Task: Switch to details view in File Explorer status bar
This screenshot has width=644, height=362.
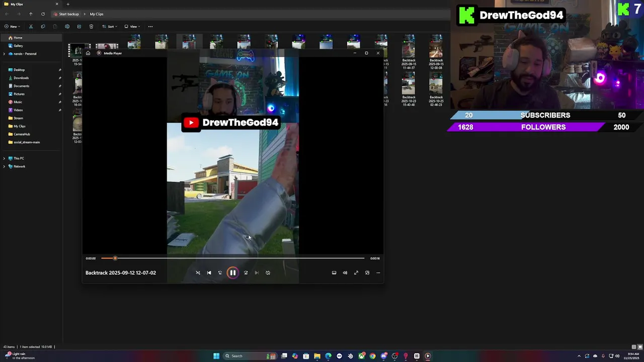Action: [x=633, y=347]
